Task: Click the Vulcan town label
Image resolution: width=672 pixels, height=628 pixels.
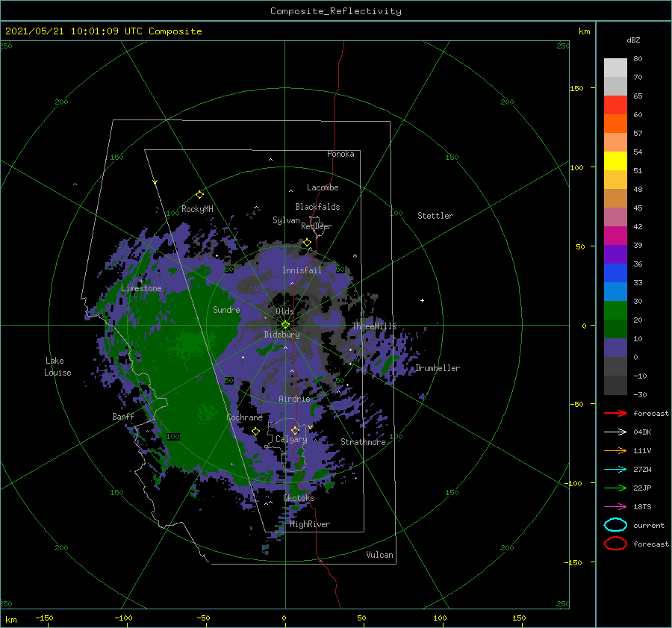Action: pos(379,555)
